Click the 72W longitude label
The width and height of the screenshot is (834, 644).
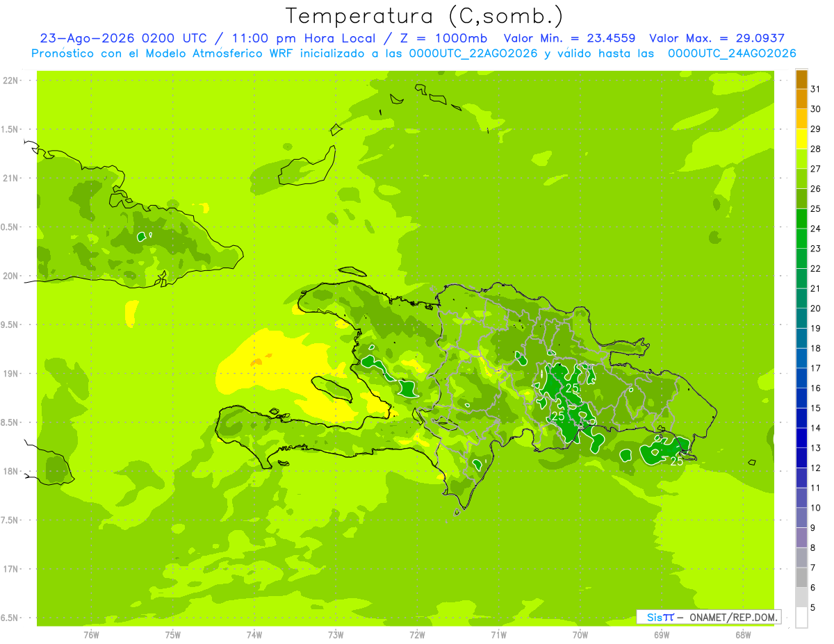[x=418, y=635]
